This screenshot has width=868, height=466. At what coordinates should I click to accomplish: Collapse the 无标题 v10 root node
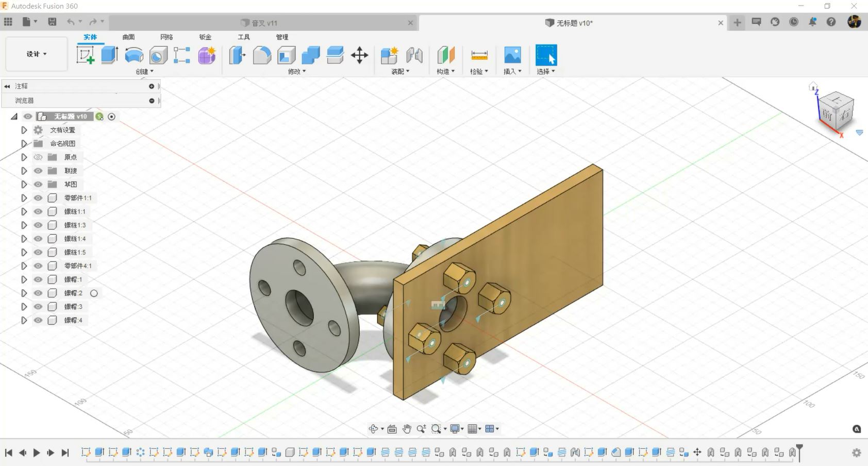[14, 116]
